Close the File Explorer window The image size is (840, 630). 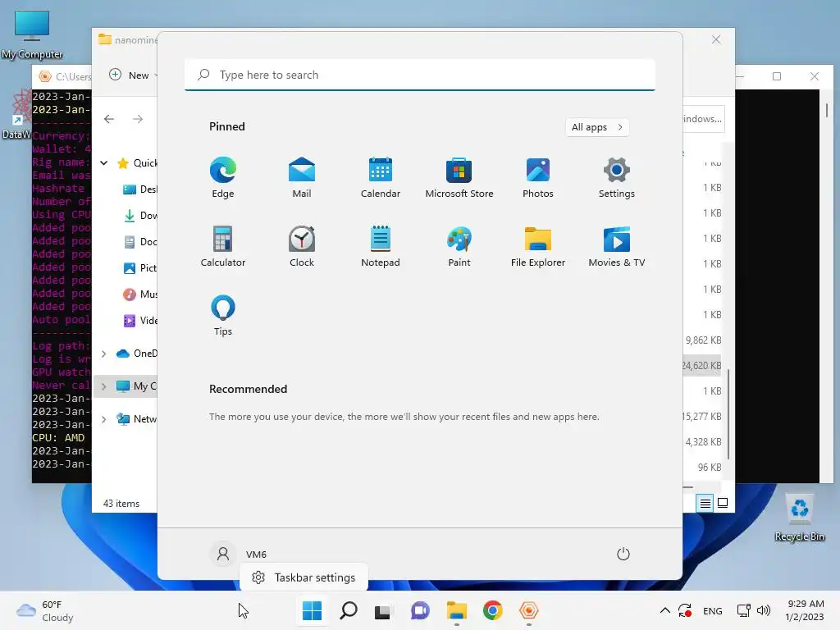click(716, 39)
